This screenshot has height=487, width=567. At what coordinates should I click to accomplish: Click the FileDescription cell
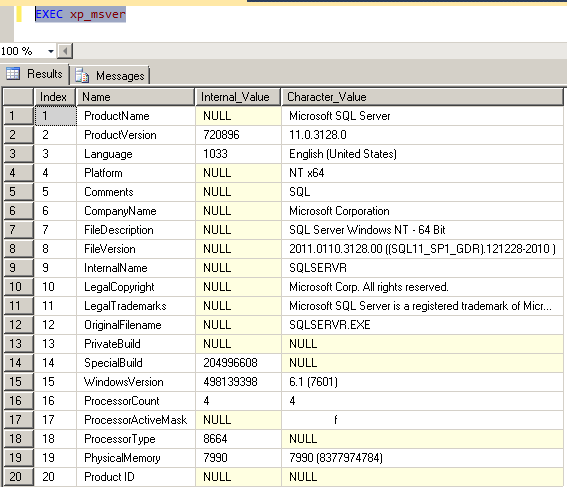(136, 230)
